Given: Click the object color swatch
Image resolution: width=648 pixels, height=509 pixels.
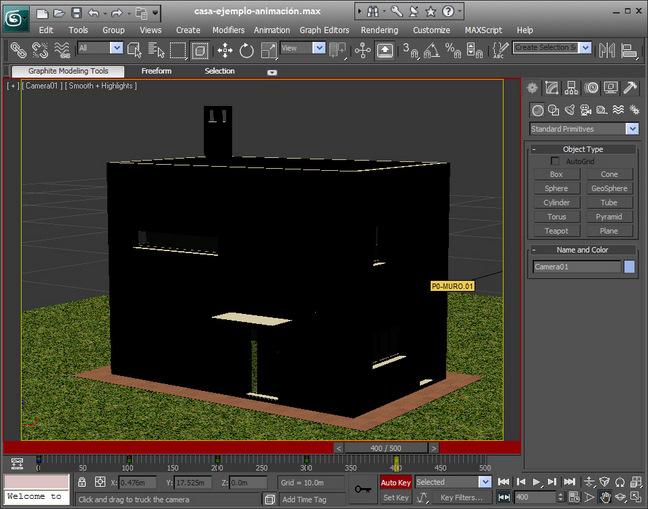Looking at the screenshot, I should tap(630, 267).
